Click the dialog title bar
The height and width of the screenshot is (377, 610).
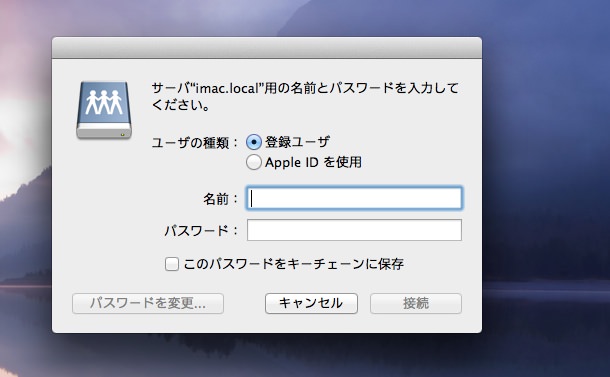click(x=267, y=48)
